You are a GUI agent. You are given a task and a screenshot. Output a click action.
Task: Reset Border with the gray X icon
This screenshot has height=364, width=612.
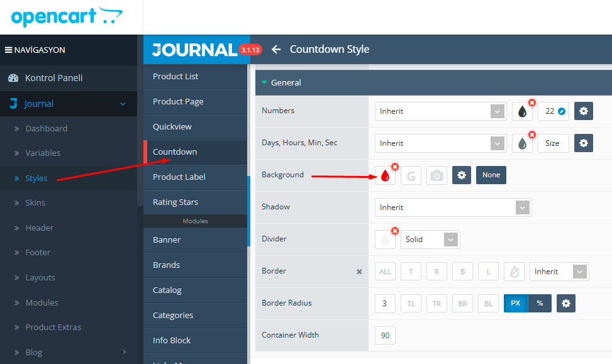pyautogui.click(x=359, y=272)
